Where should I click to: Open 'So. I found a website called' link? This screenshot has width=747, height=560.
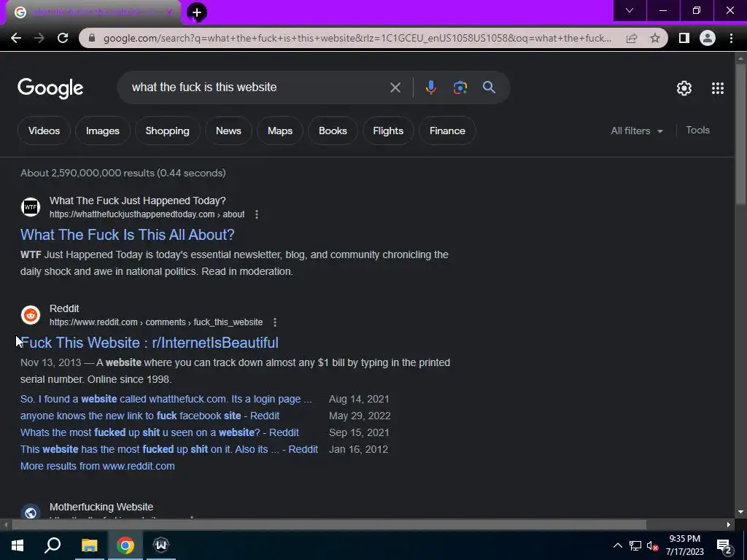coord(166,399)
